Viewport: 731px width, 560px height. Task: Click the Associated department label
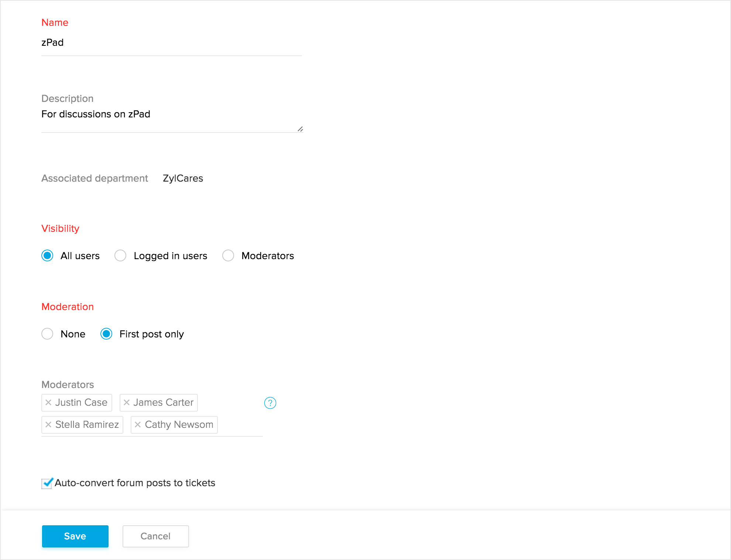click(x=95, y=178)
